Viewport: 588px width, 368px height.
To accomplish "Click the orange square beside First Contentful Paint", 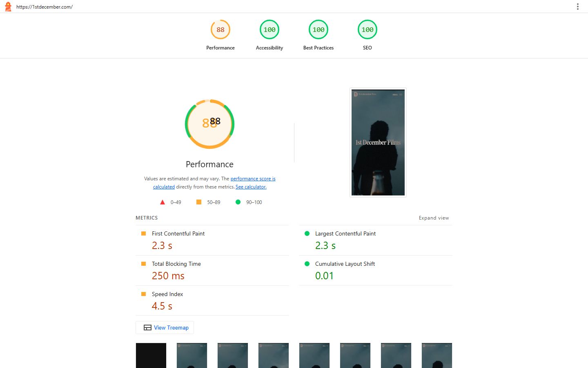I will [143, 233].
